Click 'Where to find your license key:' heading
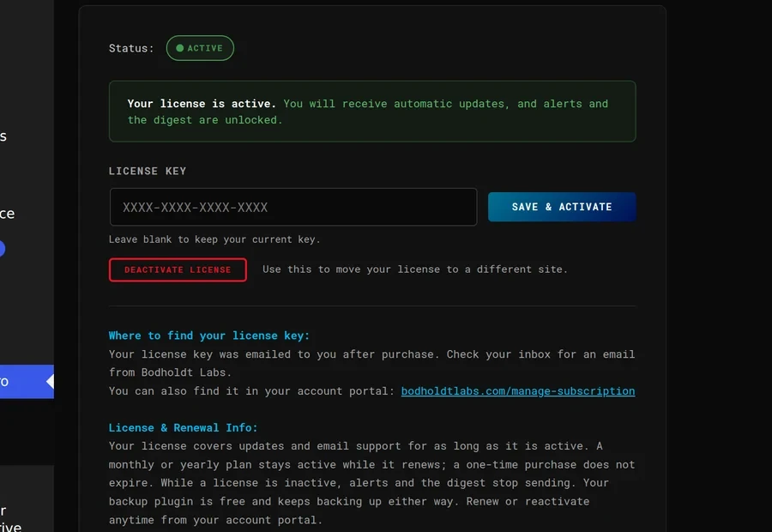The image size is (772, 532). [x=209, y=336]
